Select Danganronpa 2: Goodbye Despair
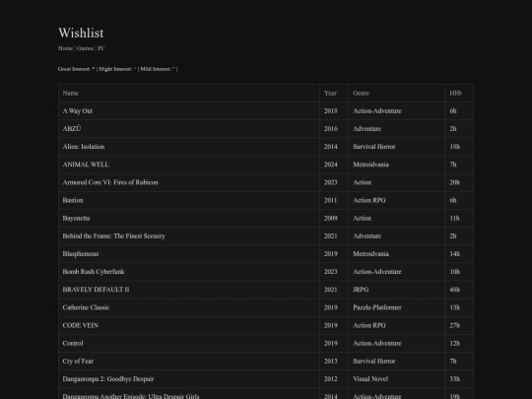Viewport: 532px width, 399px height. (108, 379)
